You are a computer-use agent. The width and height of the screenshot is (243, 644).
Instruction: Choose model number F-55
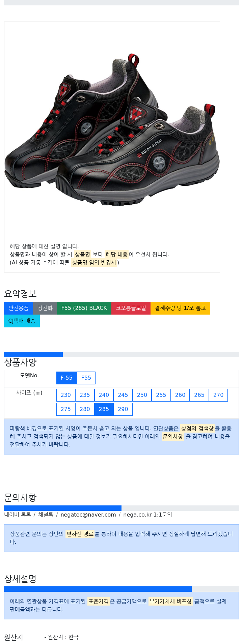tap(66, 378)
